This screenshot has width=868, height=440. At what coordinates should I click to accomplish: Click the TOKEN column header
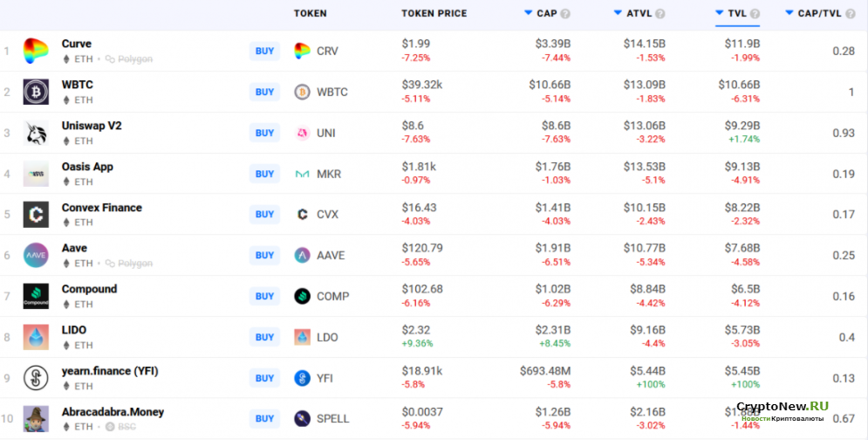point(310,13)
